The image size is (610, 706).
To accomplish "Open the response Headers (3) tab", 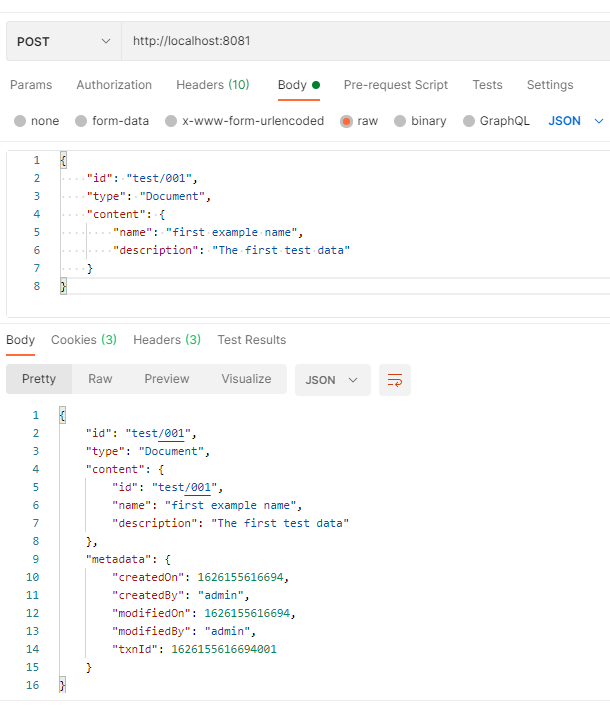I will pyautogui.click(x=167, y=340).
